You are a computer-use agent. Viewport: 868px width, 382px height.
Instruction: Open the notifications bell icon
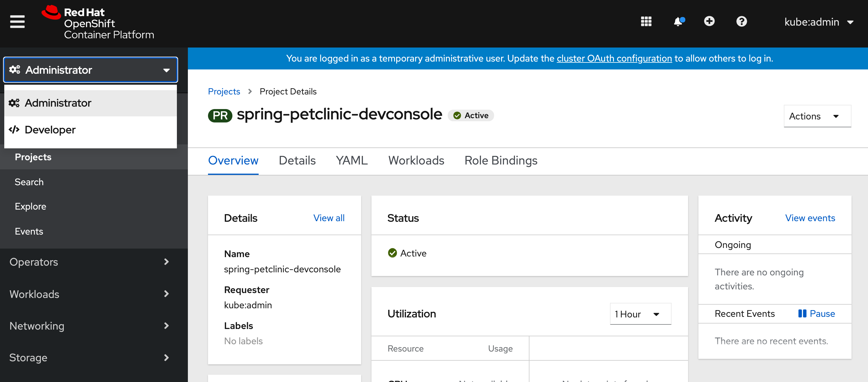(678, 22)
